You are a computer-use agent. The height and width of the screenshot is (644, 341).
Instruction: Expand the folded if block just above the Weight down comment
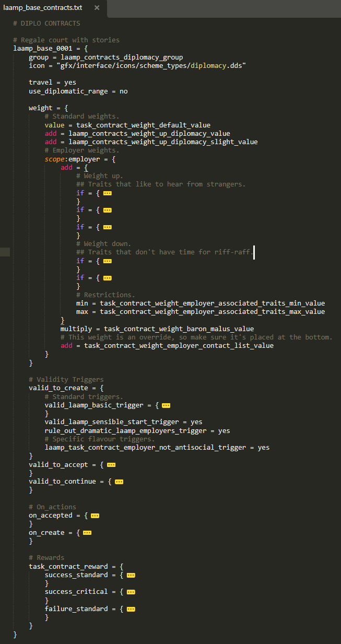(x=108, y=227)
